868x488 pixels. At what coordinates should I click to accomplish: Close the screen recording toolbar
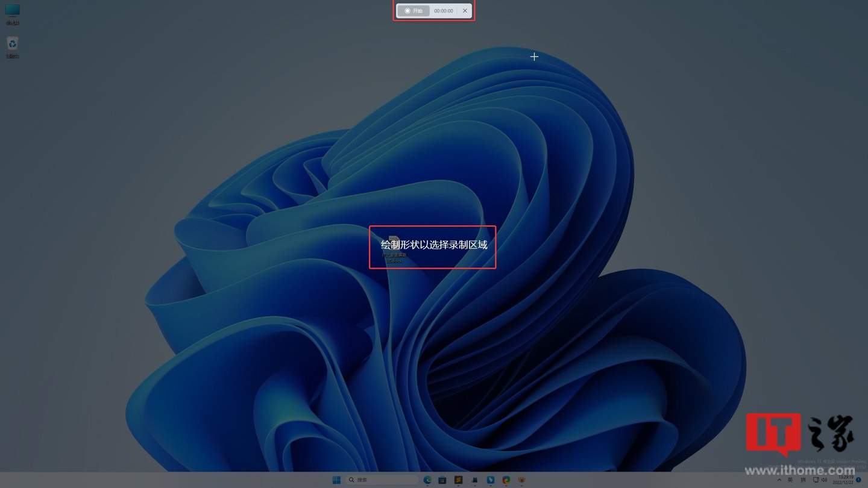tap(465, 11)
